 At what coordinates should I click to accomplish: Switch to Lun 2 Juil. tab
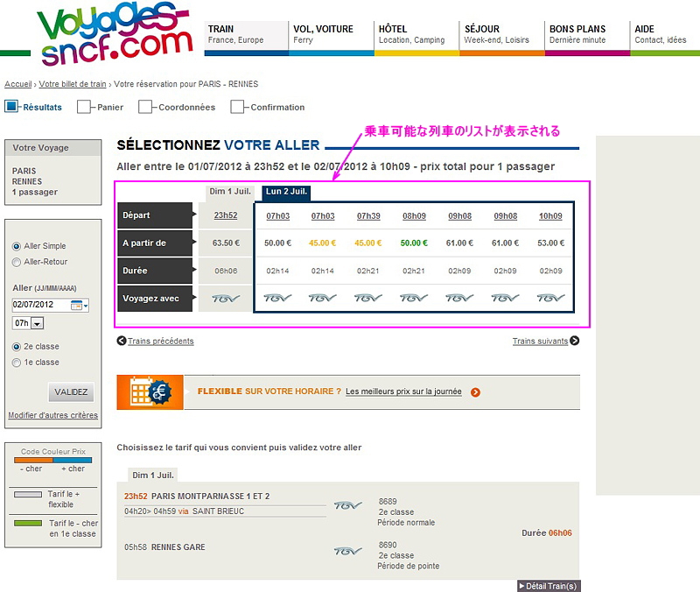tap(286, 192)
